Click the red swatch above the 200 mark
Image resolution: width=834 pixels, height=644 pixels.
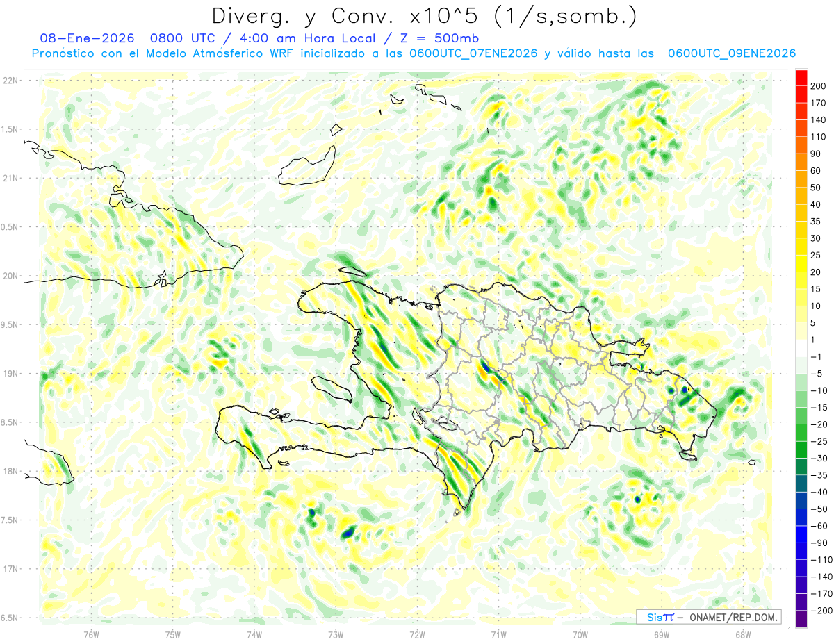coord(802,78)
